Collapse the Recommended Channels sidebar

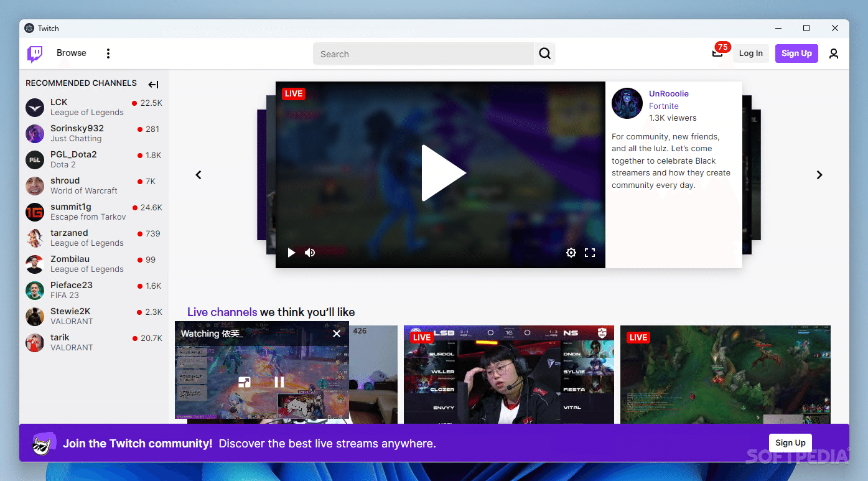(153, 85)
